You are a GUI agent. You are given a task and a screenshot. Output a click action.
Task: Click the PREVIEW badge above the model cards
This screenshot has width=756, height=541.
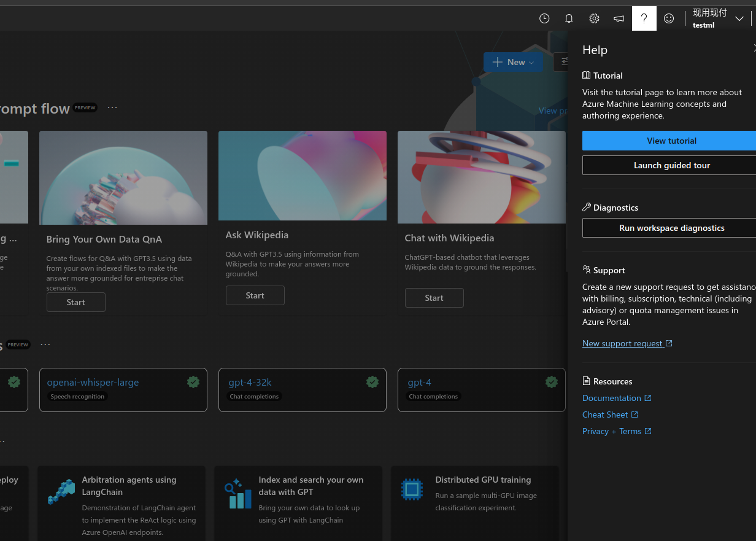point(18,344)
